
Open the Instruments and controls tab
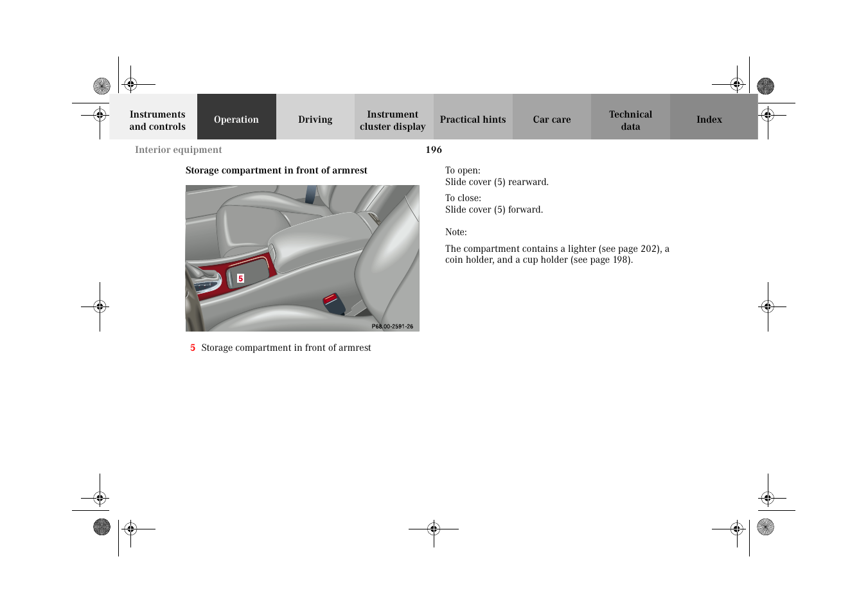click(154, 117)
